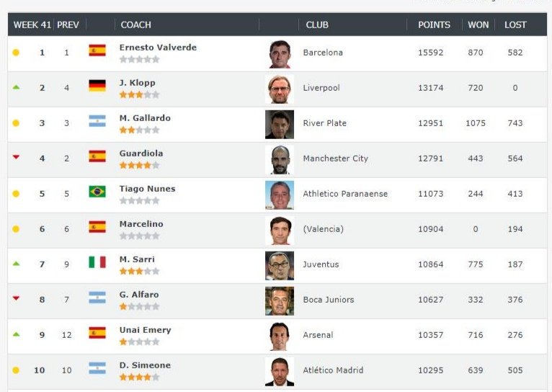Select the COACH column header
Screen dimensions: 552x392
click(x=136, y=24)
